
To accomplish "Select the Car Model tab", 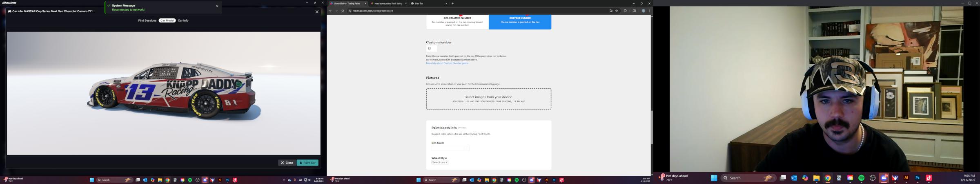I will pos(167,20).
